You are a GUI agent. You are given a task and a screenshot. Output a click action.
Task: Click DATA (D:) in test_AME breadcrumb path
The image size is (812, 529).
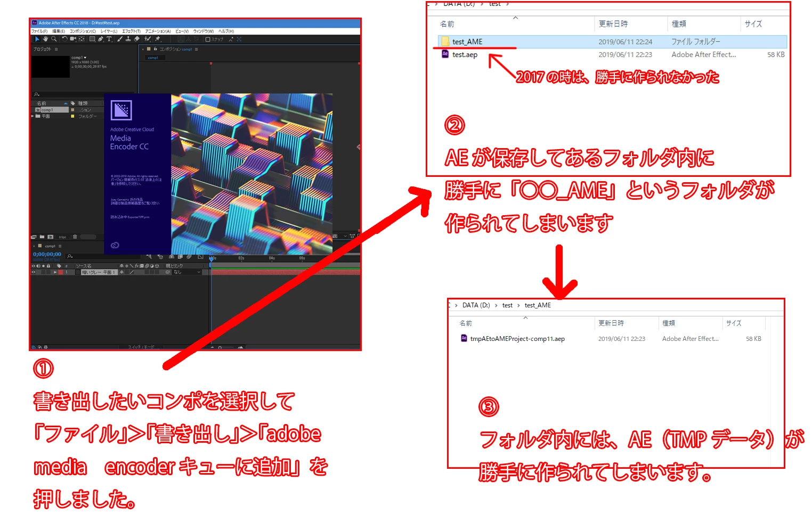tap(476, 305)
